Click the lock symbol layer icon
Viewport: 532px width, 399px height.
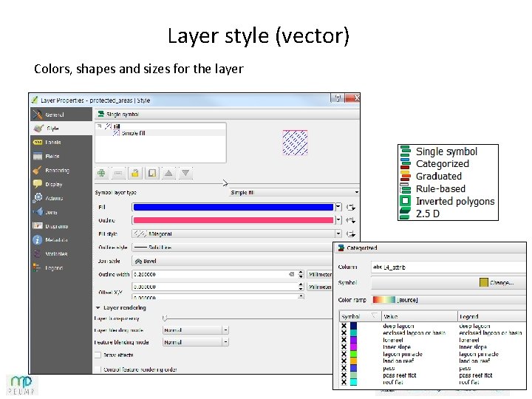[135, 174]
